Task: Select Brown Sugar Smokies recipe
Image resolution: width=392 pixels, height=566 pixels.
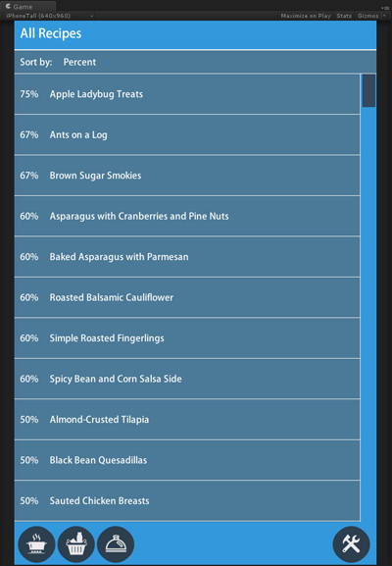Action: coord(187,176)
